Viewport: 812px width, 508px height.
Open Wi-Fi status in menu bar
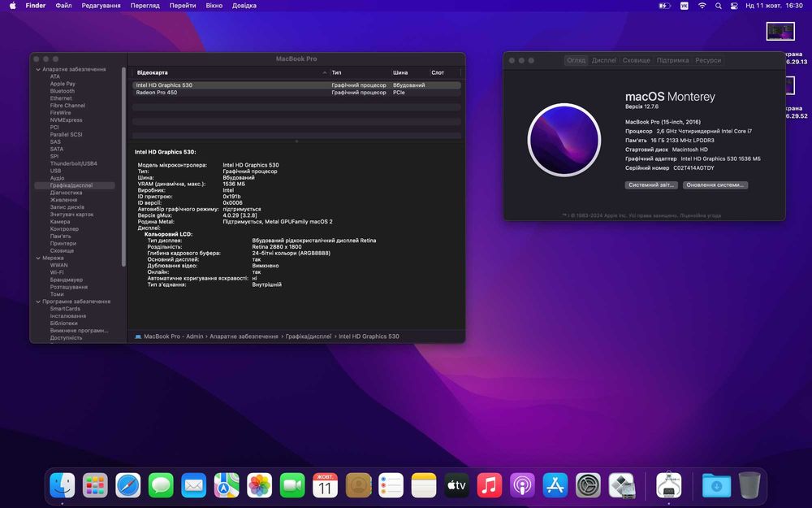[x=702, y=6]
